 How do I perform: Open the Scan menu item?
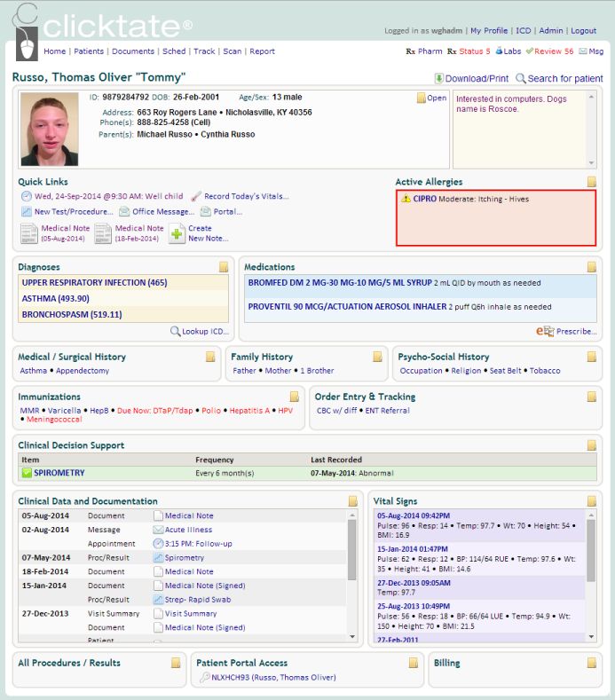(x=233, y=51)
